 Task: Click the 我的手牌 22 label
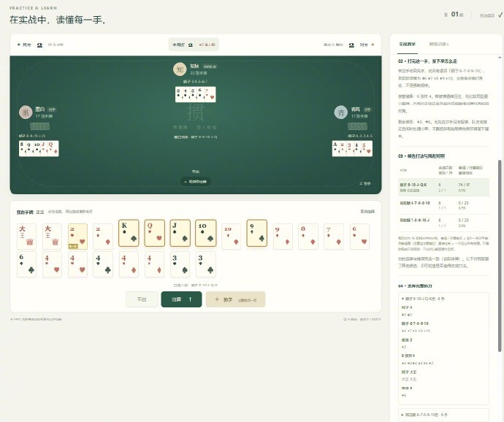click(30, 212)
